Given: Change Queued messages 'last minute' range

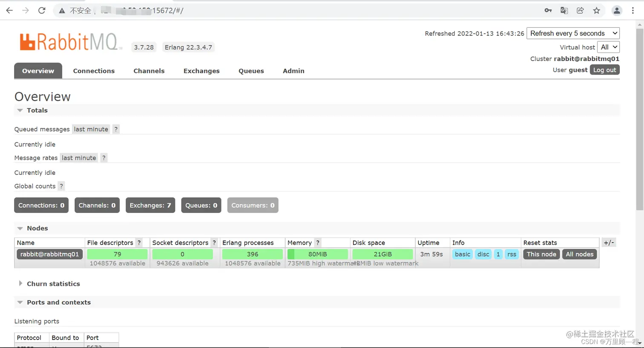Looking at the screenshot, I should coord(91,129).
